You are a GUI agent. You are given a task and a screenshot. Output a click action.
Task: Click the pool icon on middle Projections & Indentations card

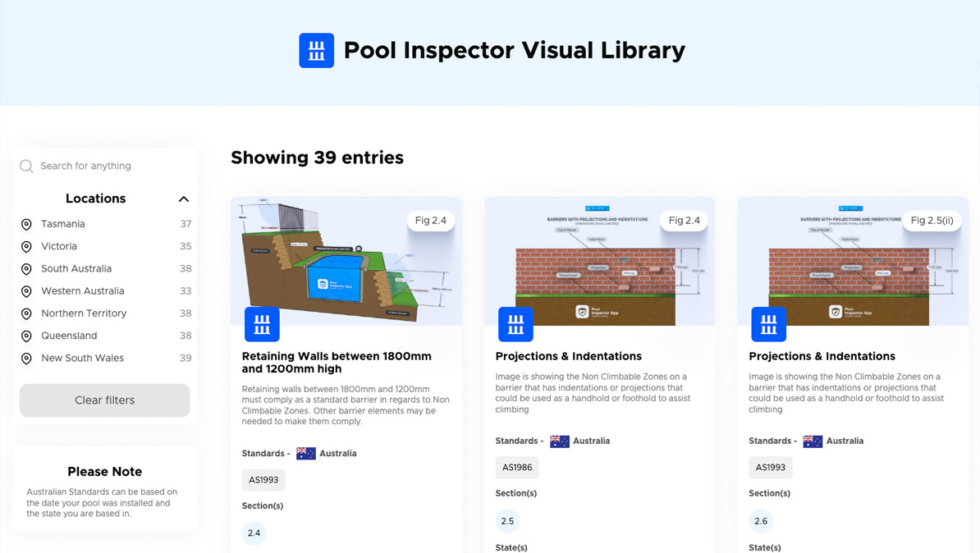(515, 324)
